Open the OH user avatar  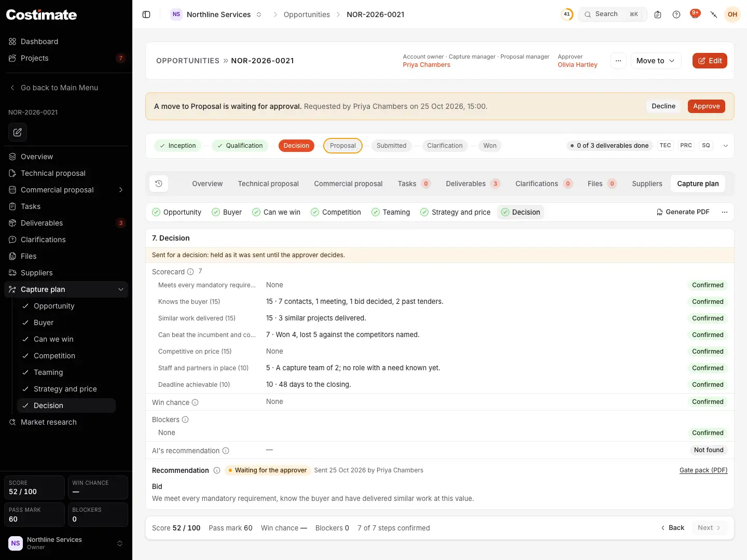coord(732,15)
